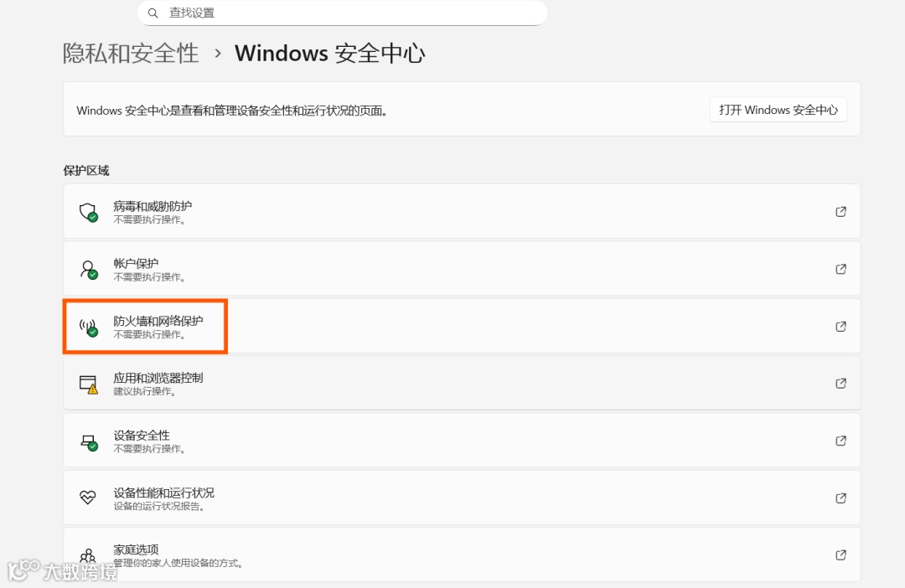Click the Windows 安全中心 description sentence

coord(231,111)
